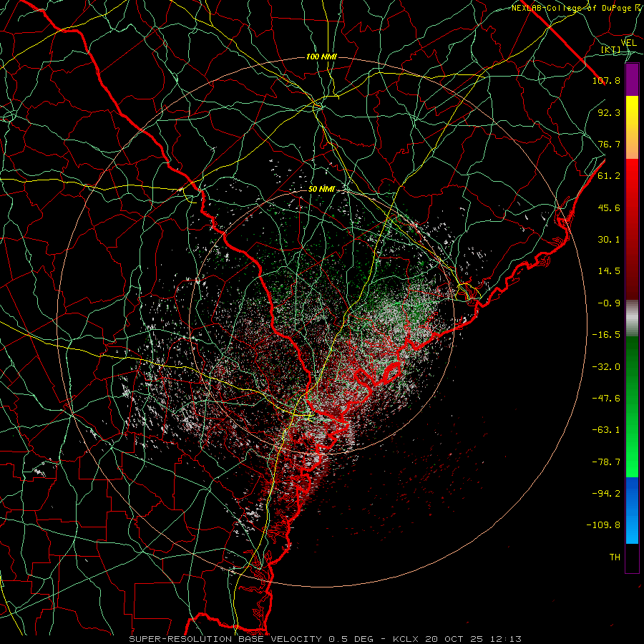Click the 76.7 legend value
This screenshot has height=644, width=644.
[609, 144]
